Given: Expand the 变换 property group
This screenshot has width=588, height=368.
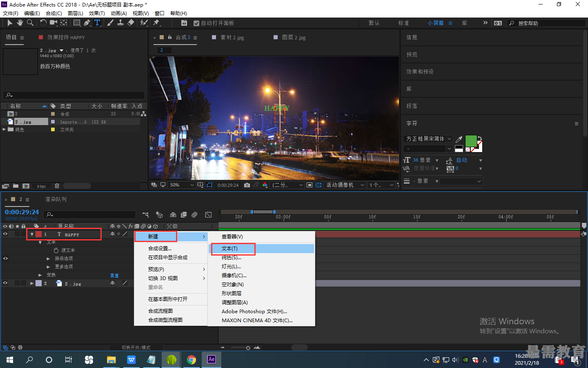Looking at the screenshot, I should click(40, 275).
